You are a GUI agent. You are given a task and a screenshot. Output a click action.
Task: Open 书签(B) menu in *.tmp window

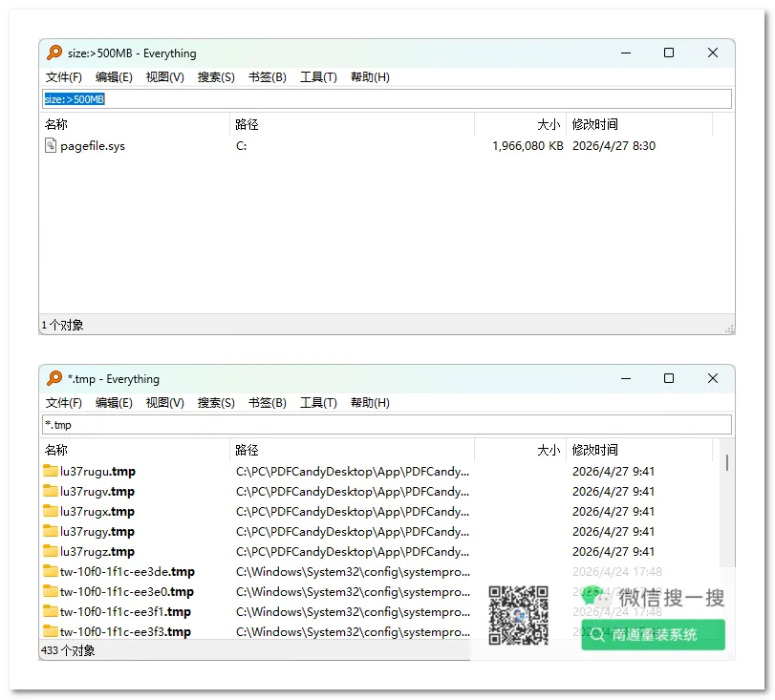267,403
